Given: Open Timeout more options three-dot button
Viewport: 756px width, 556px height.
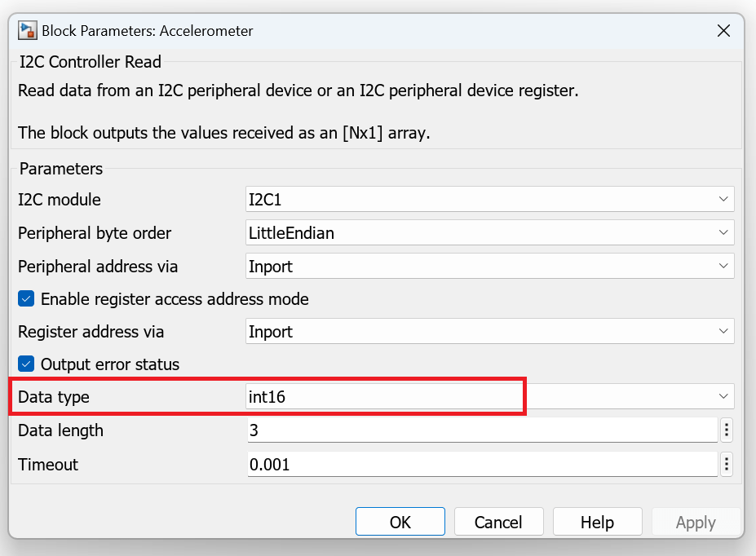Looking at the screenshot, I should point(726,465).
